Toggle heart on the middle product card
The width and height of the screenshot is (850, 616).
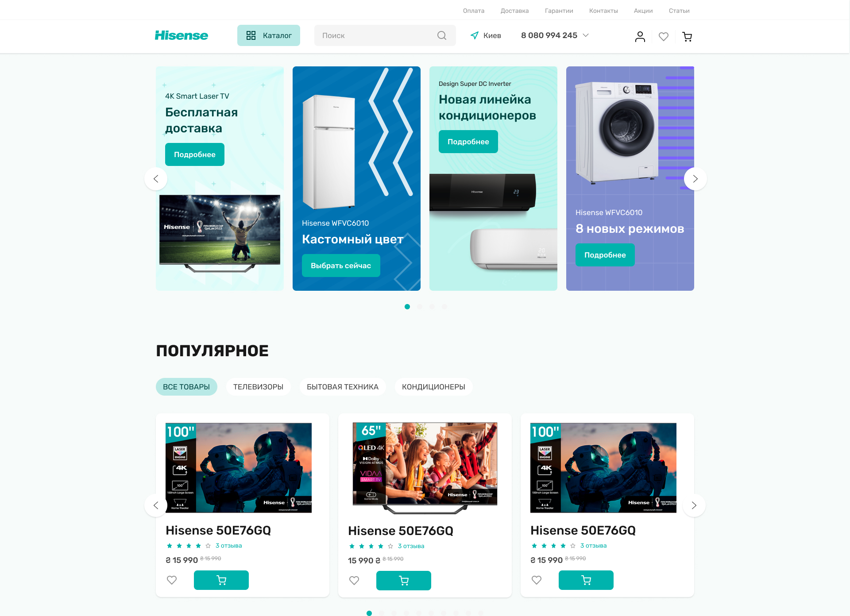[354, 580]
